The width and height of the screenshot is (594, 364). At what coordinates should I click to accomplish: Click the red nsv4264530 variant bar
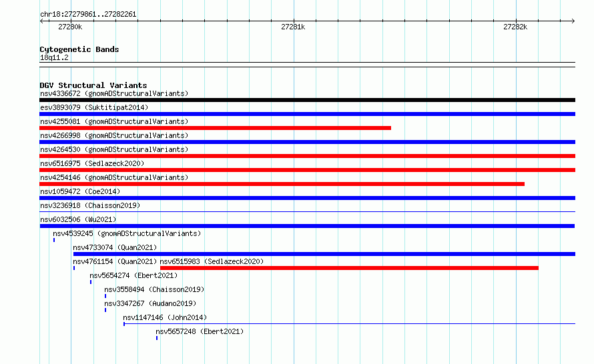(307, 156)
